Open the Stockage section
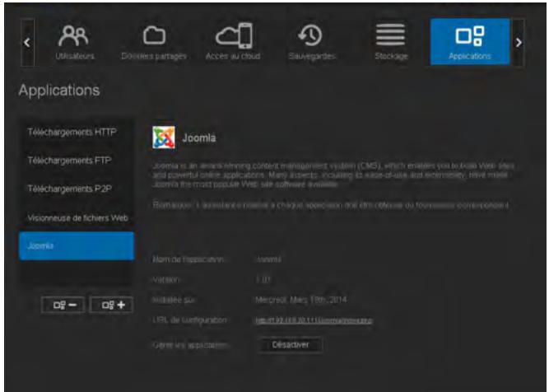The height and width of the screenshot is (392, 549). [391, 42]
